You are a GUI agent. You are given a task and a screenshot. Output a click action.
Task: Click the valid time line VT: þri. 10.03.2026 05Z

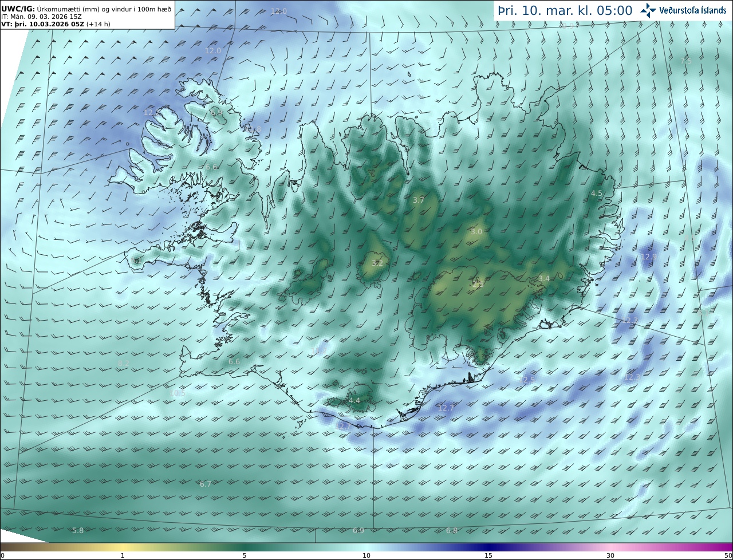(56, 24)
